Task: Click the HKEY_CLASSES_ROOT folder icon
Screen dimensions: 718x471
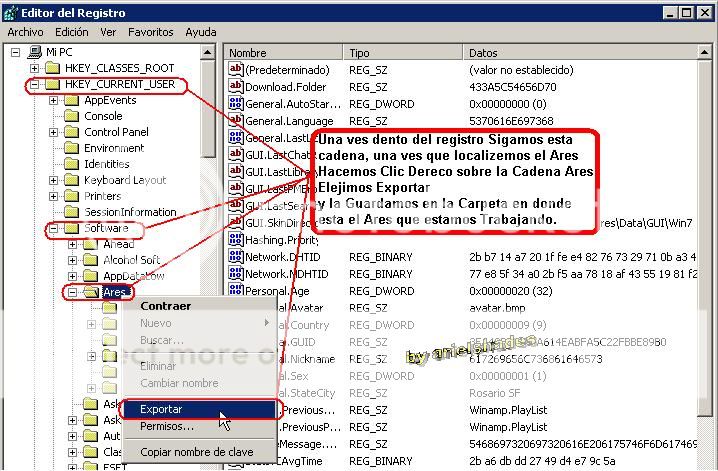Action: 55,68
